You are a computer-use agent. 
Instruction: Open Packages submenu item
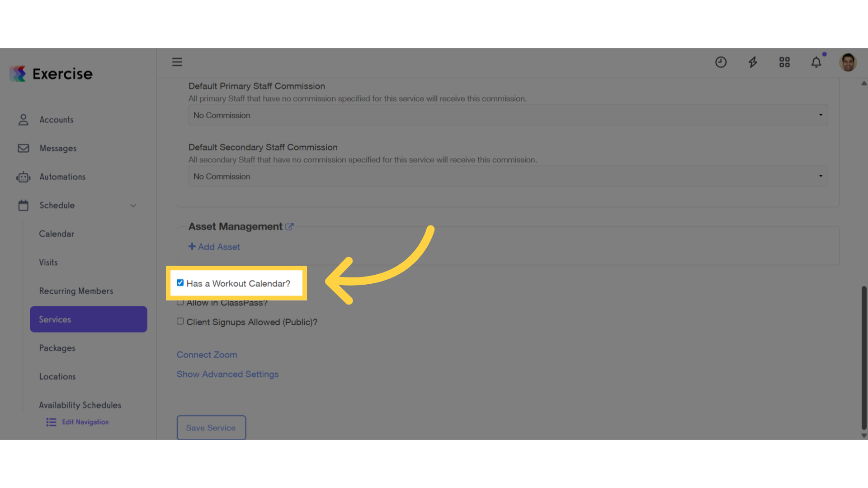[57, 348]
